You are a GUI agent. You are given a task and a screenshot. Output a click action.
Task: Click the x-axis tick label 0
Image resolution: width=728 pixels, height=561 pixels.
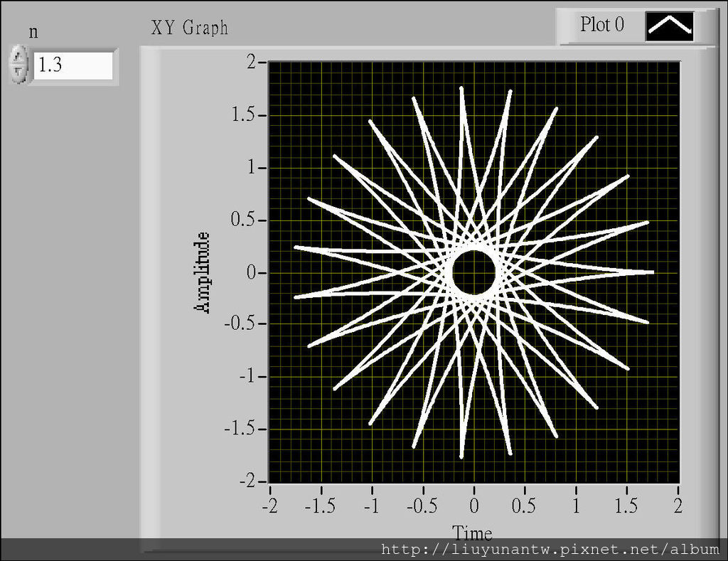(473, 506)
